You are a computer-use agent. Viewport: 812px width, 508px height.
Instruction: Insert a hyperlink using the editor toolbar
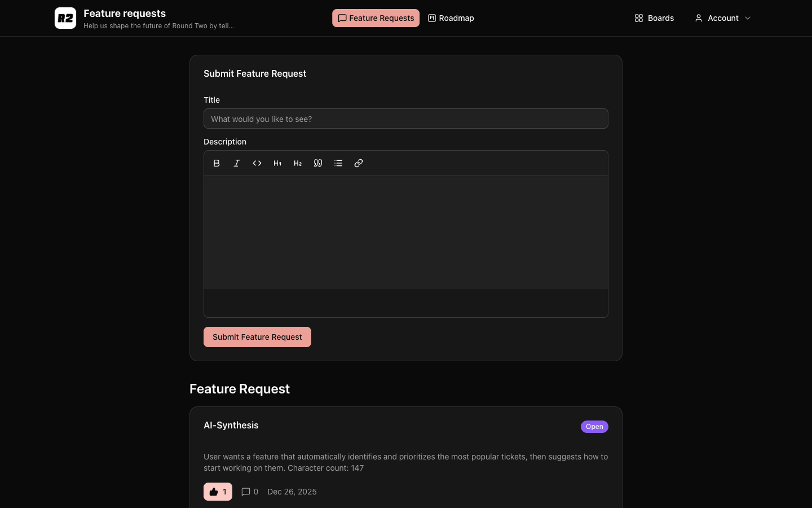359,163
